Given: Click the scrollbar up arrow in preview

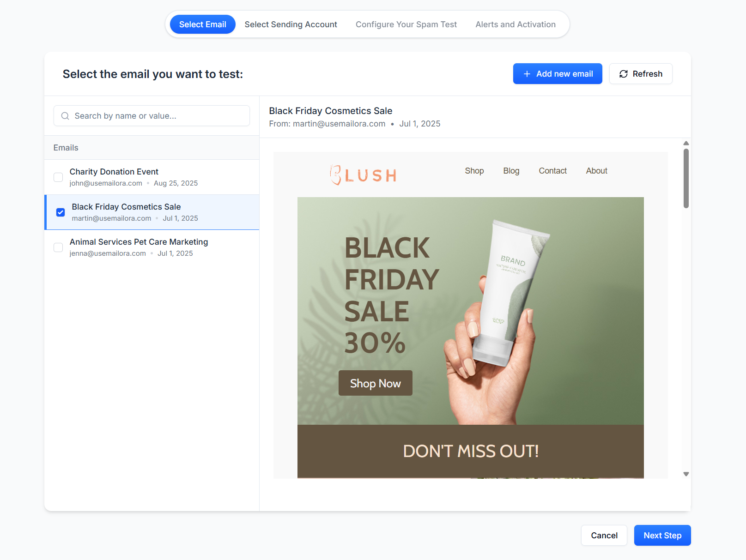Looking at the screenshot, I should point(686,143).
